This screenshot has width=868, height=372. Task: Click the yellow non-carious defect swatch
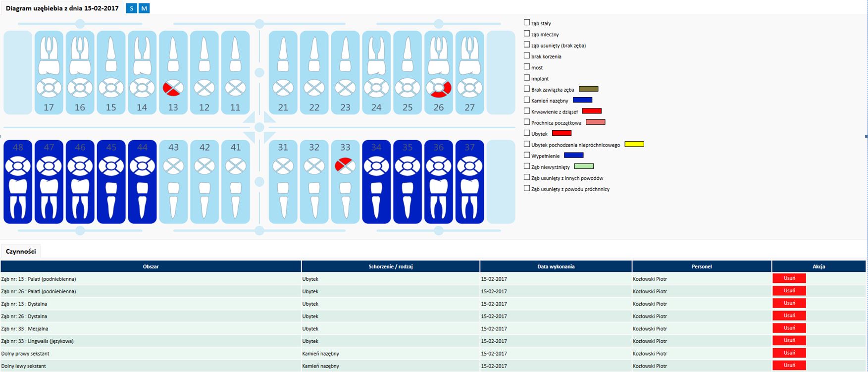[x=634, y=144]
